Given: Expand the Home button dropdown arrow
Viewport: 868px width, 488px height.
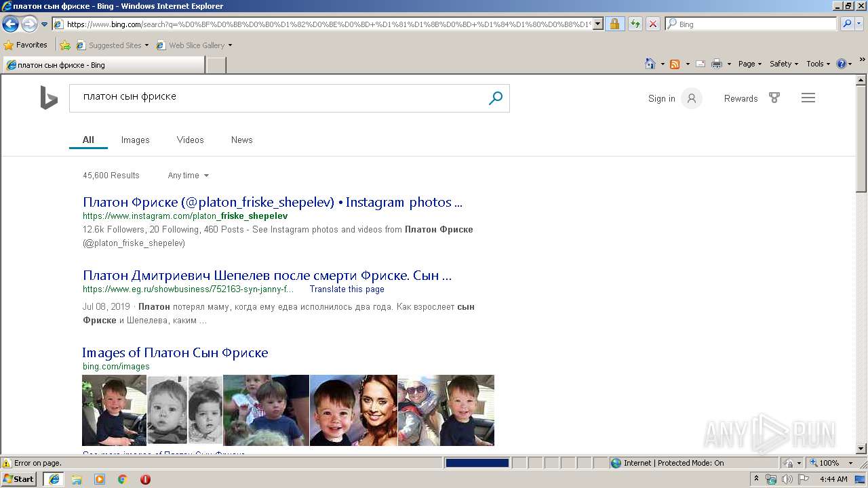Looking at the screenshot, I should 663,64.
